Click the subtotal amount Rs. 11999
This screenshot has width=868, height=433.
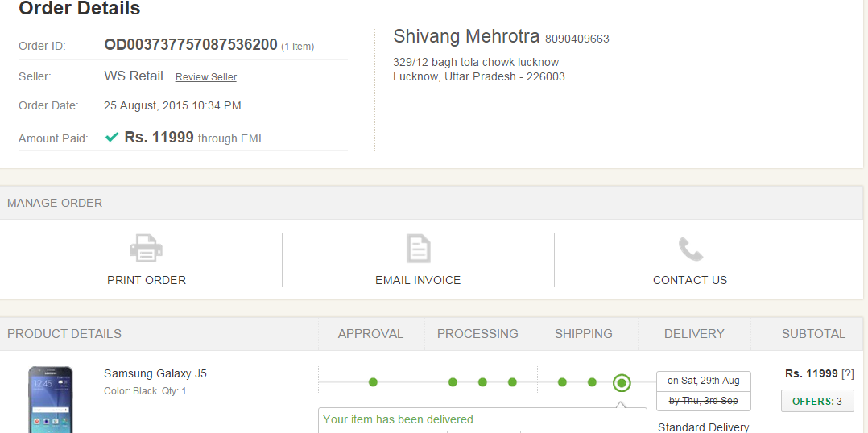click(812, 373)
